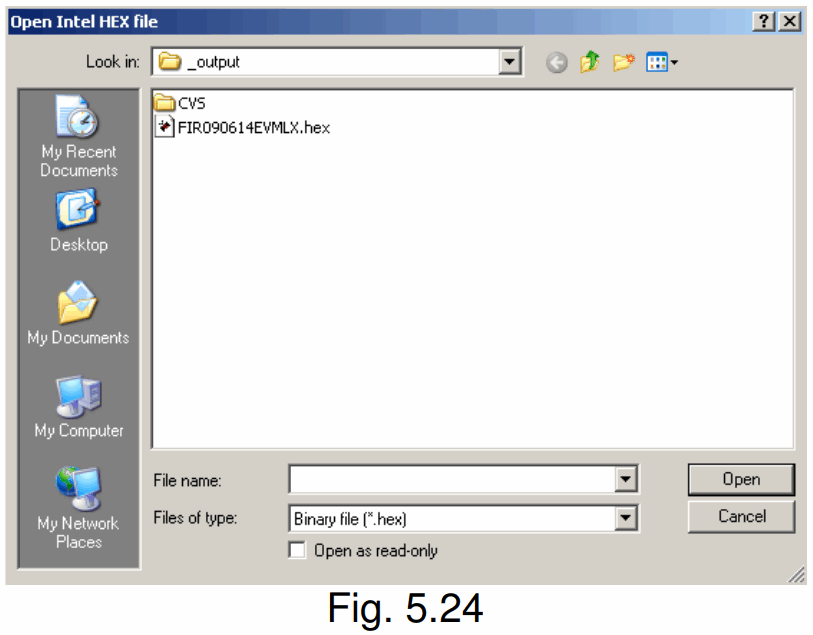Viewport: 813px width, 635px height.
Task: Close the Open Intel HEX file dialog
Action: (x=790, y=22)
